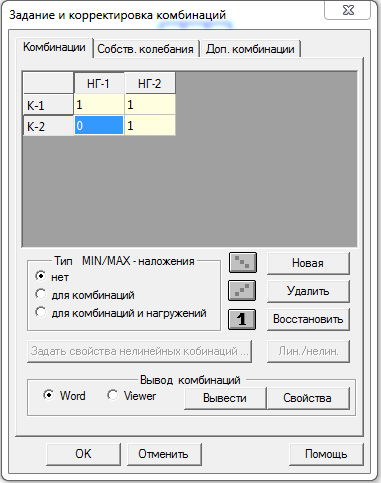The image size is (381, 483).
Task: Click the НГ-1 column header
Action: pyautogui.click(x=99, y=83)
